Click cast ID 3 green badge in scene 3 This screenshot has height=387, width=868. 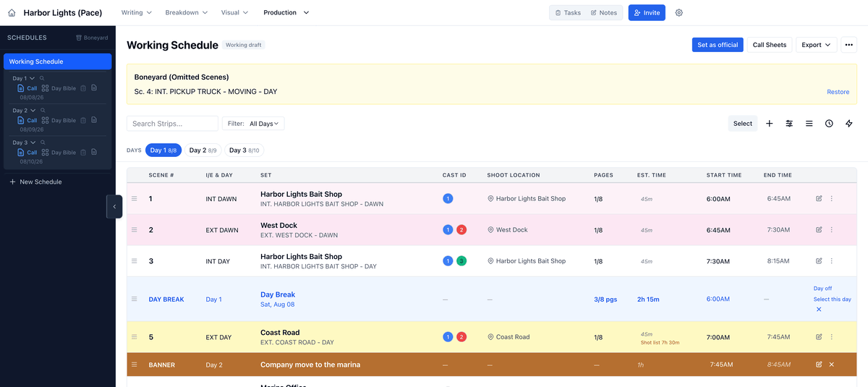461,261
